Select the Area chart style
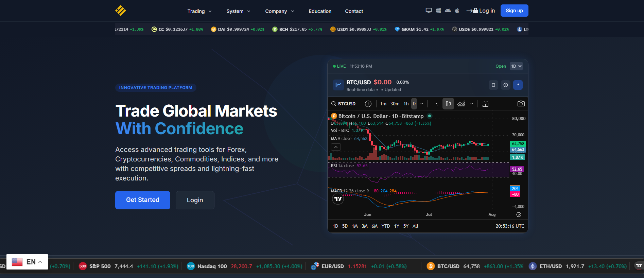Image resolution: width=644 pixels, height=278 pixels. pos(461,104)
